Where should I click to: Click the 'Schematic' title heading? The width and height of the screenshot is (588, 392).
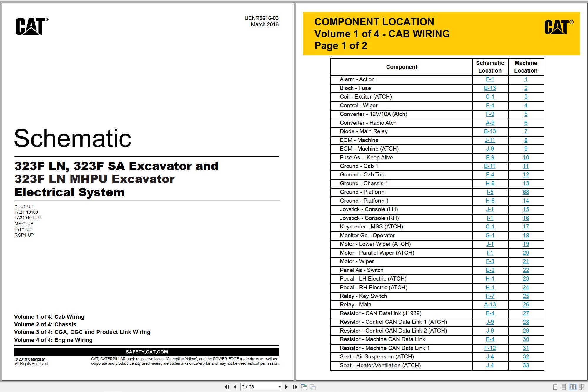pyautogui.click(x=73, y=138)
